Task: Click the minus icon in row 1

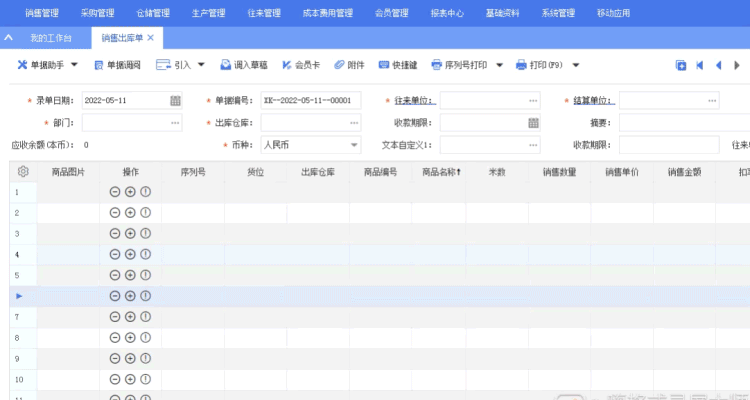Action: (115, 191)
